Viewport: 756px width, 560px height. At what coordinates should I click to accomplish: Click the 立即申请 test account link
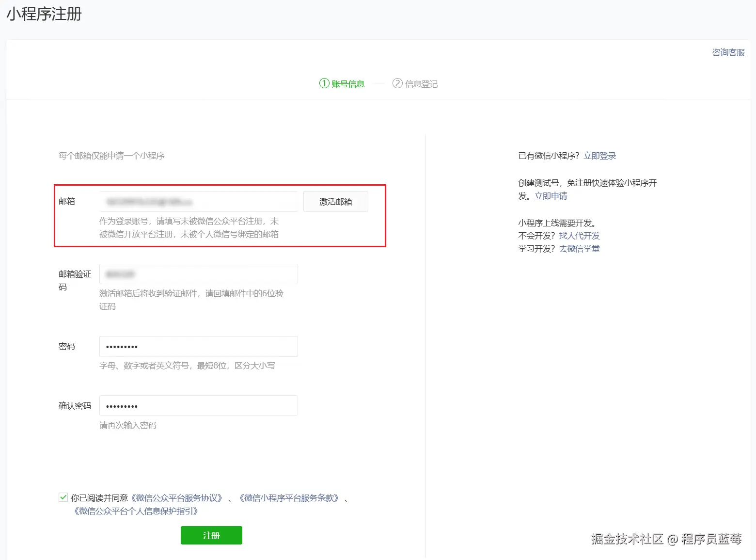[x=551, y=196]
